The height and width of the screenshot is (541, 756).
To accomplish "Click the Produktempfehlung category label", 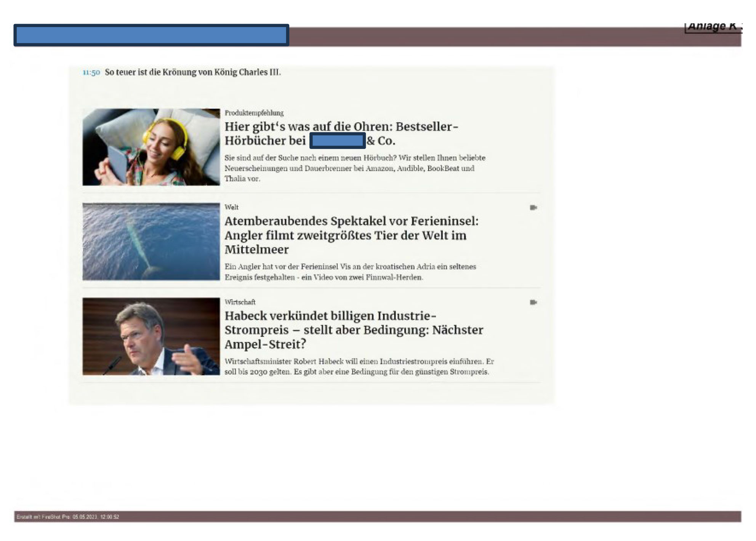I will click(x=254, y=113).
